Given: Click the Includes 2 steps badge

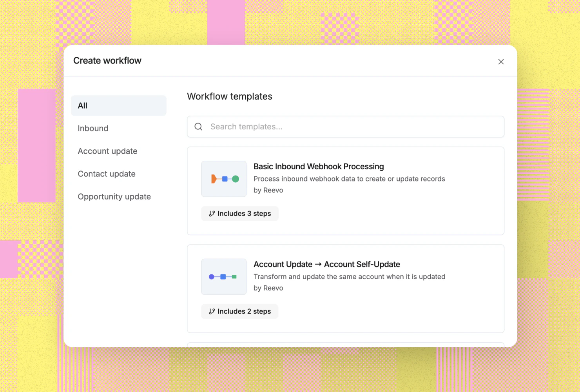Looking at the screenshot, I should point(239,311).
